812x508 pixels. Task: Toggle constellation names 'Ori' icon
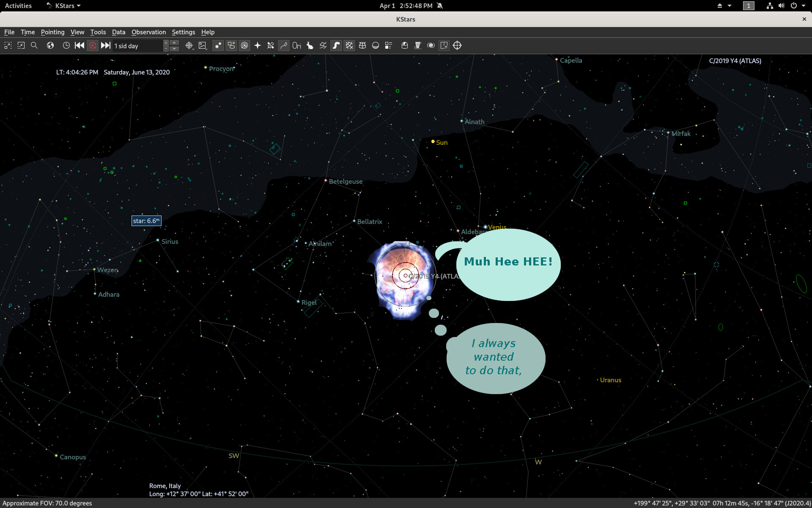[297, 45]
